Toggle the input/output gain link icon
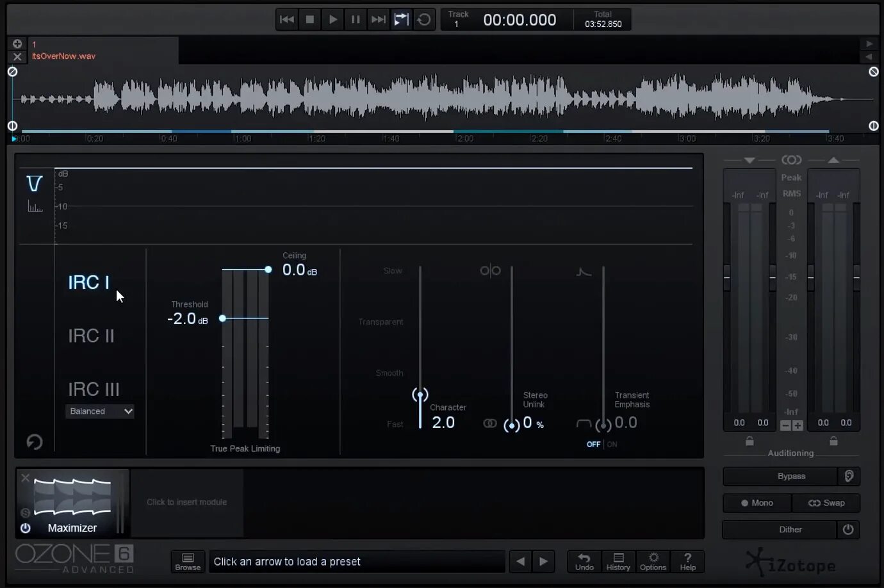The height and width of the screenshot is (588, 884). click(x=791, y=159)
